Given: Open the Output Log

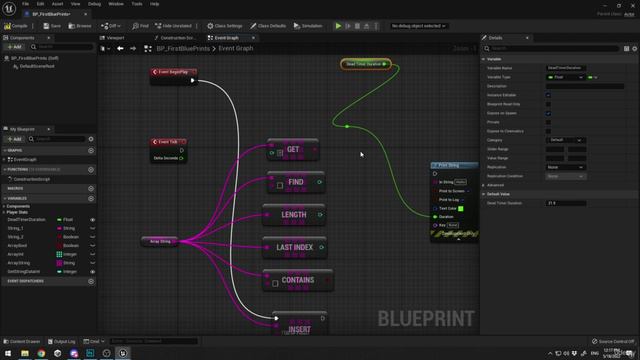Looking at the screenshot, I should click(62, 341).
